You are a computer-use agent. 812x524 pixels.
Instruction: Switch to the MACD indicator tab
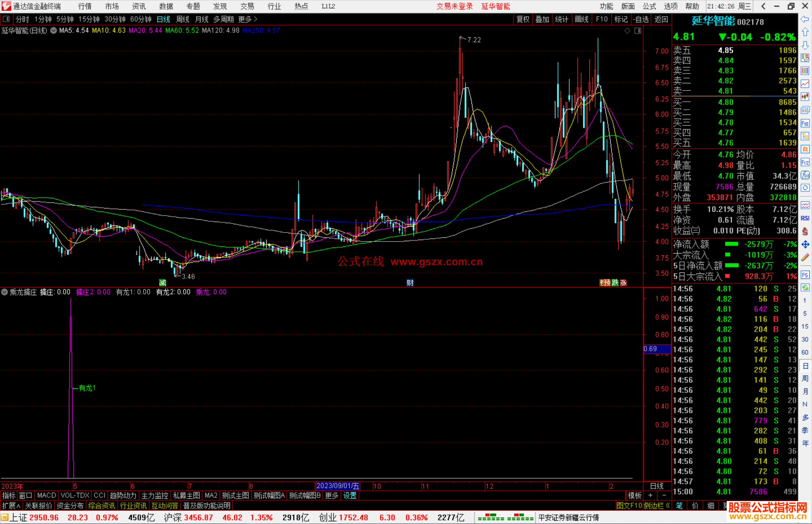[x=46, y=495]
